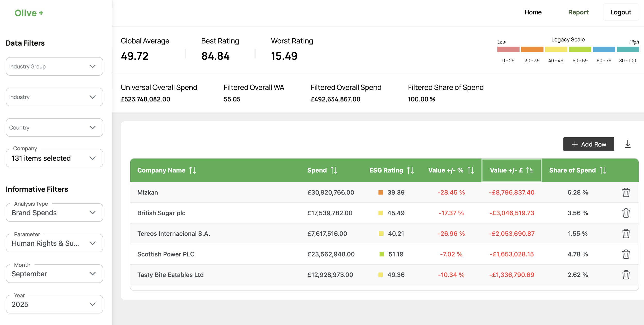Sort by Share of Spend column
The image size is (644, 325).
tap(603, 170)
